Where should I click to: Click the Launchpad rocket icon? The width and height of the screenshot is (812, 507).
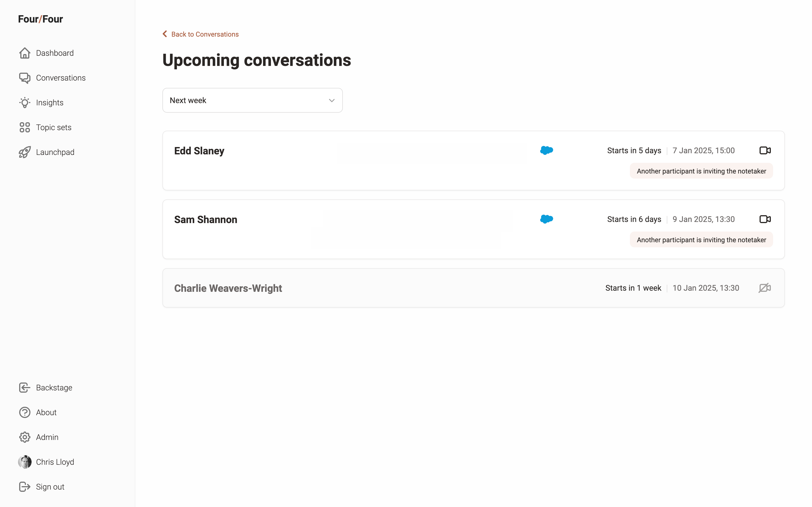25,152
